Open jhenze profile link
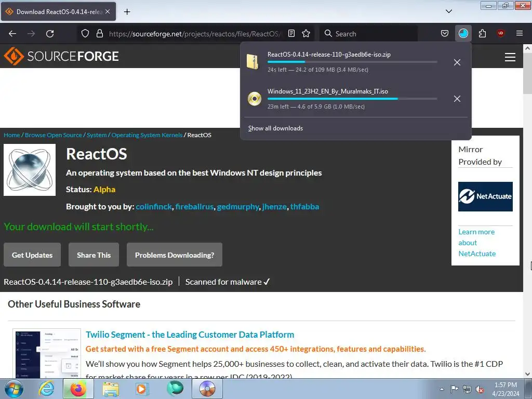The image size is (532, 399). pos(274,207)
